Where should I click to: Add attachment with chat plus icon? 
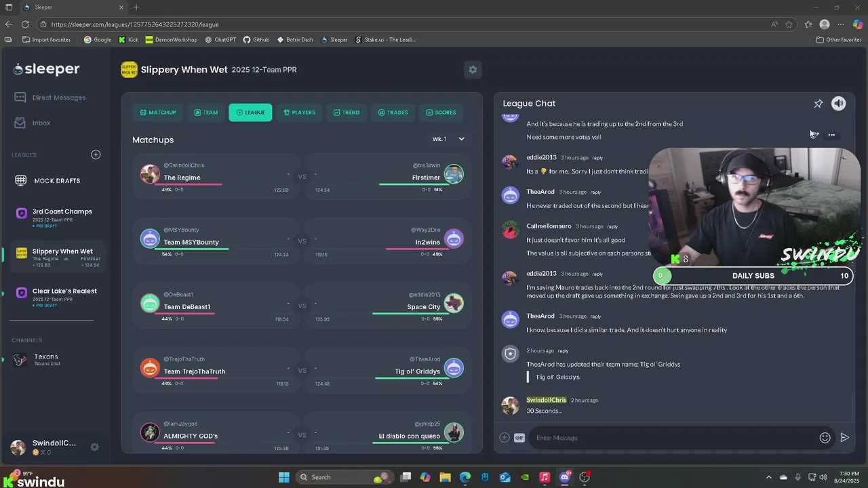click(504, 438)
